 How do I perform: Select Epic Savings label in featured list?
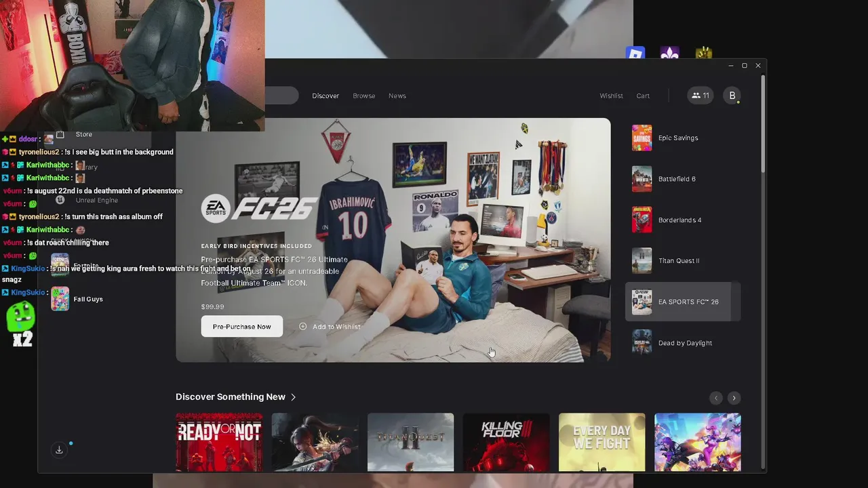tap(678, 138)
